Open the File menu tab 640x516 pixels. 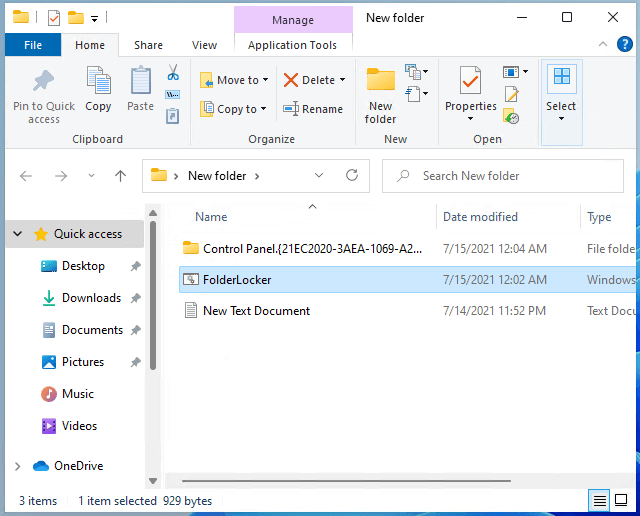tap(32, 45)
